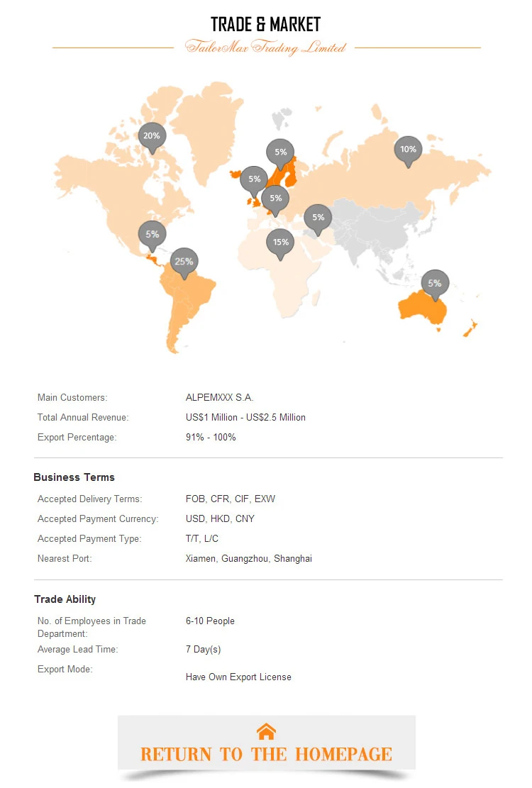Select the 5% pin over Scandinavia
Viewport: 532px width, 788px height.
pos(280,153)
